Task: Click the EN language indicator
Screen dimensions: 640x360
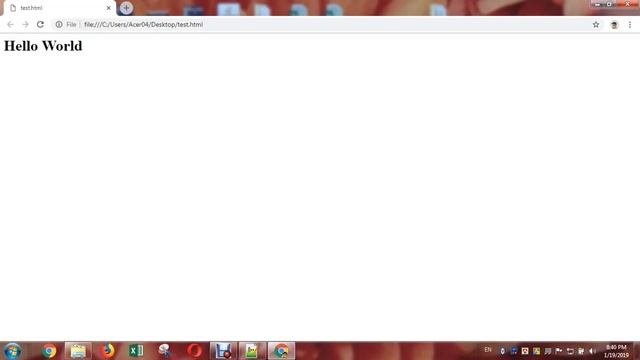Action: (488, 350)
